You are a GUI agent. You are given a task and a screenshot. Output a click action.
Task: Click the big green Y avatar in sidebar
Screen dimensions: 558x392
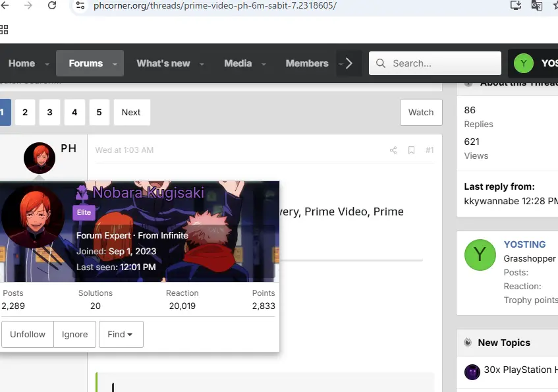tap(480, 255)
